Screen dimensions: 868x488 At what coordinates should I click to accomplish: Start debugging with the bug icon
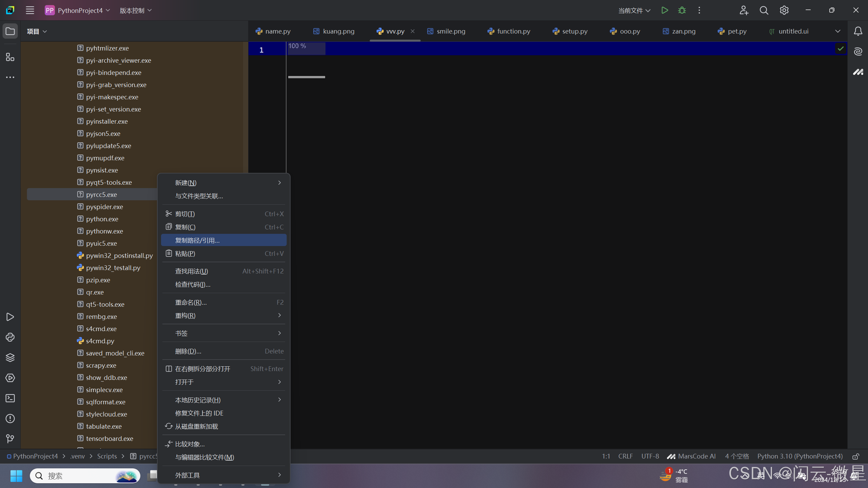coord(682,10)
